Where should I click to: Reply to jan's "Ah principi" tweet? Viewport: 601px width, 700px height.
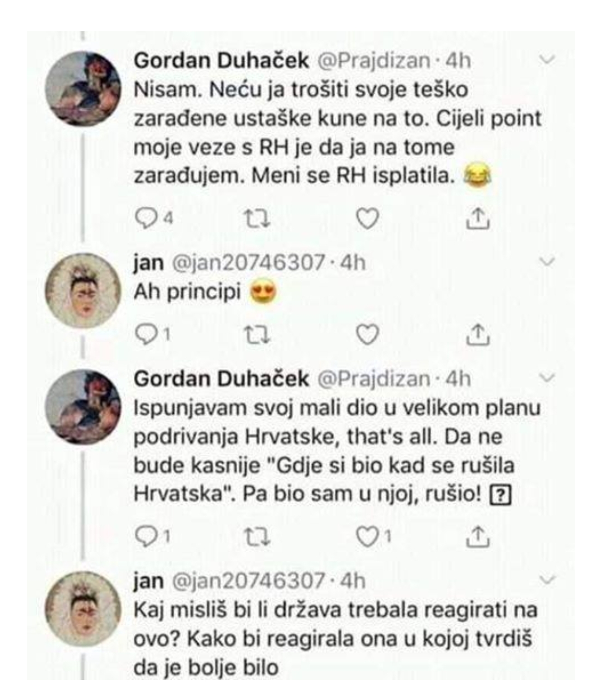[146, 334]
